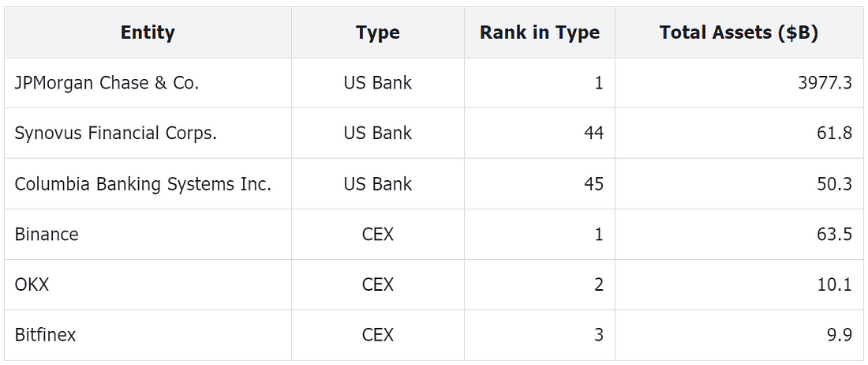This screenshot has height=365, width=868.
Task: Click the CEX type in Binance row
Action: (x=378, y=235)
